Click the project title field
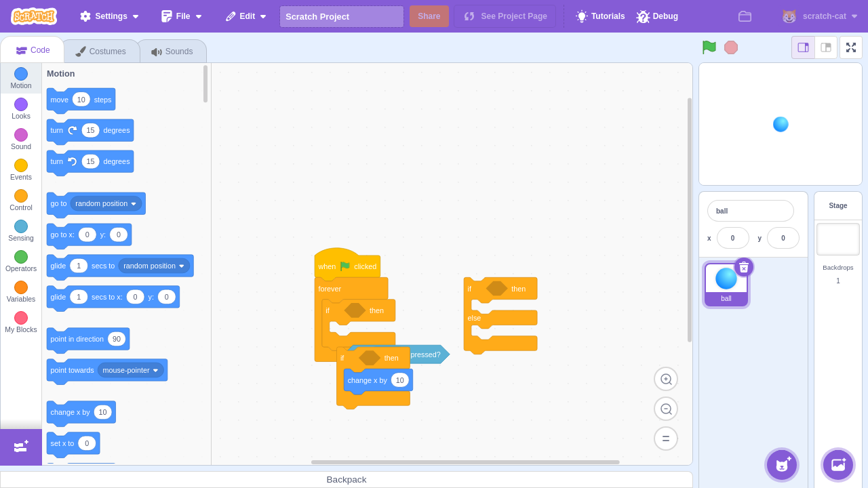868x488 pixels. (342, 16)
